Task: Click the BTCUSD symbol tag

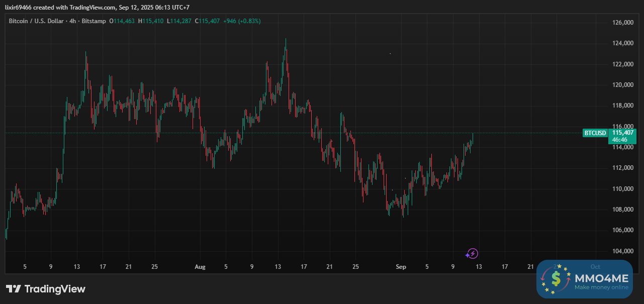Action: (x=594, y=133)
